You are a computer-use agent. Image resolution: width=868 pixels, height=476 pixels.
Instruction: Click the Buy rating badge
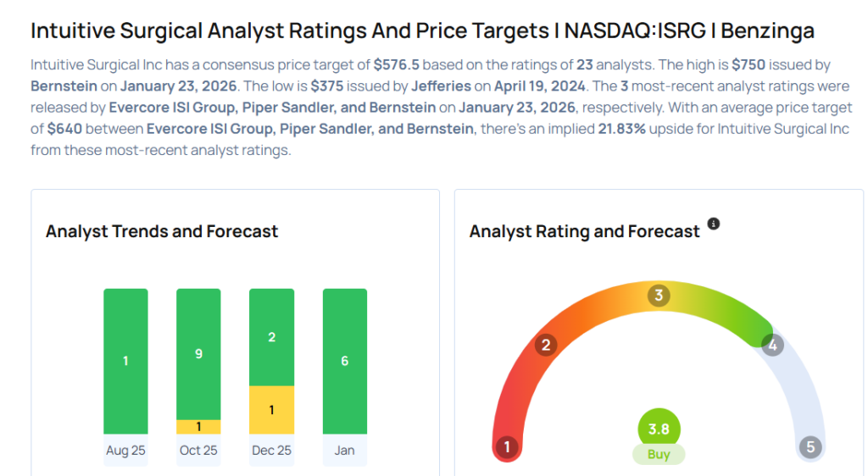pos(659,454)
